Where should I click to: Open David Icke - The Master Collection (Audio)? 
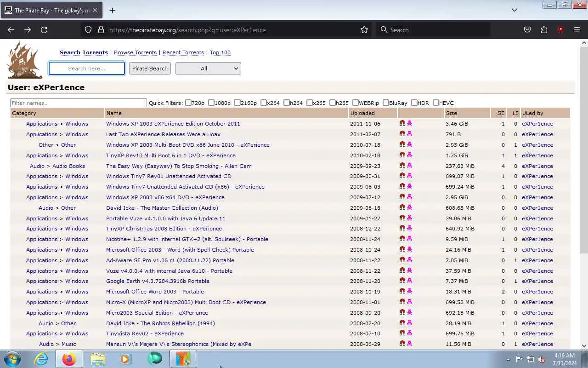(x=162, y=208)
